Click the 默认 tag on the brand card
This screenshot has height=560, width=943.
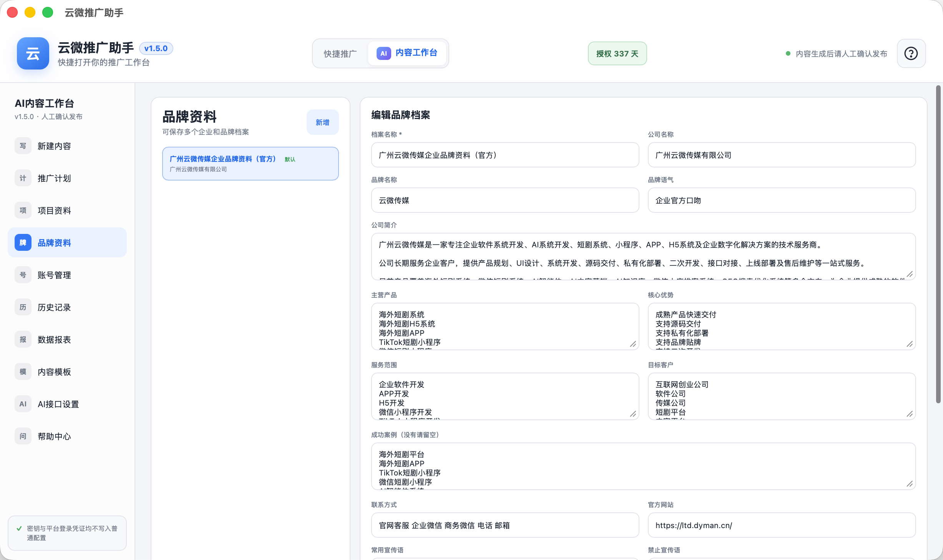pyautogui.click(x=290, y=159)
